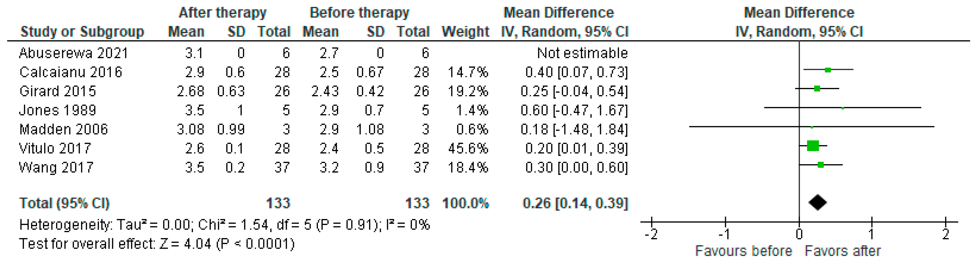The image size is (980, 265).
Task: Click the green square marker for Girard 2015
Action: click(817, 89)
